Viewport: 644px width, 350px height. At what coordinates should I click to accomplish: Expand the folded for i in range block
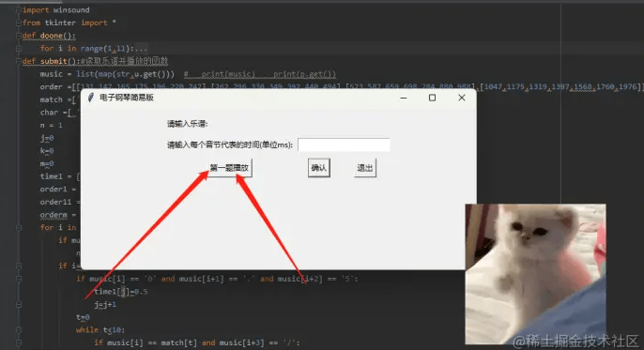click(x=19, y=49)
